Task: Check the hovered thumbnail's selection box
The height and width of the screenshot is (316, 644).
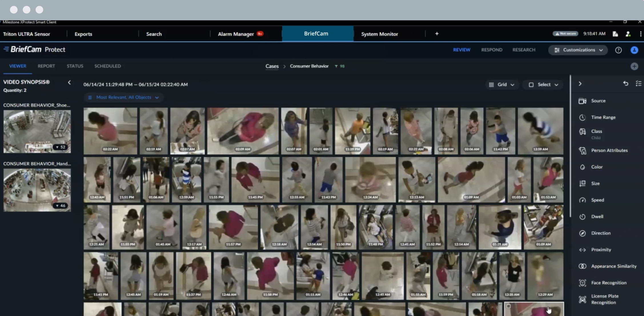Action: click(509, 306)
